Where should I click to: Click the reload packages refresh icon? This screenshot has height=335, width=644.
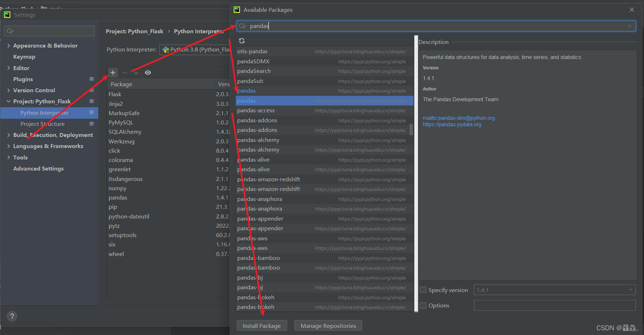click(242, 41)
